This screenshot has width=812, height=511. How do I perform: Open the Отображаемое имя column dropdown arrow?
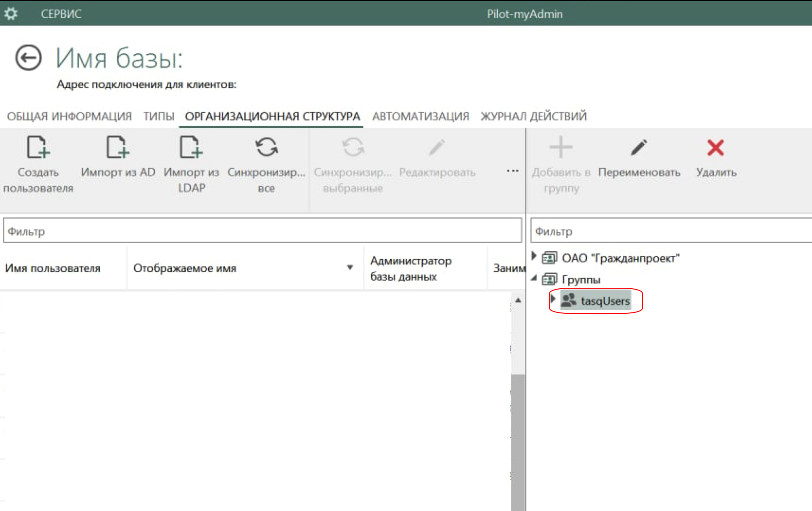350,268
